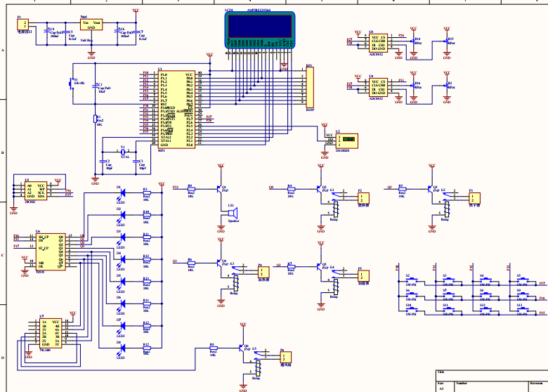
Task: Select resistor R9 at transistor base
Action: click(x=191, y=189)
